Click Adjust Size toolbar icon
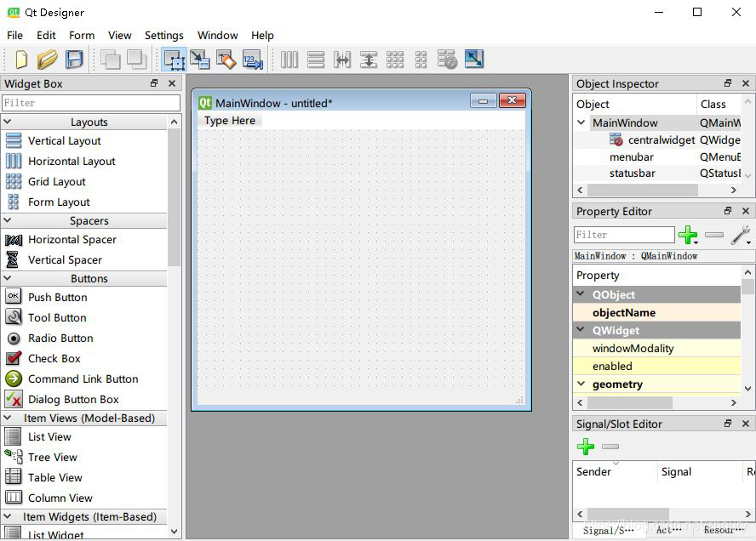The width and height of the screenshot is (756, 541). coord(474,59)
